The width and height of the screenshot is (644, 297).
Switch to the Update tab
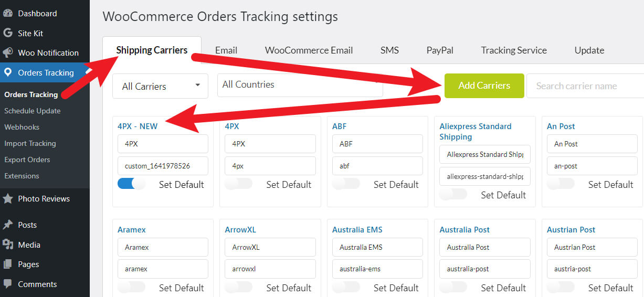(x=589, y=50)
